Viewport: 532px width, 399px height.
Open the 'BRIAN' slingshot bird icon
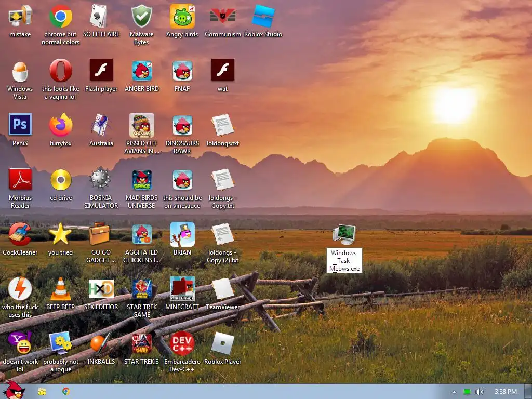pos(182,234)
